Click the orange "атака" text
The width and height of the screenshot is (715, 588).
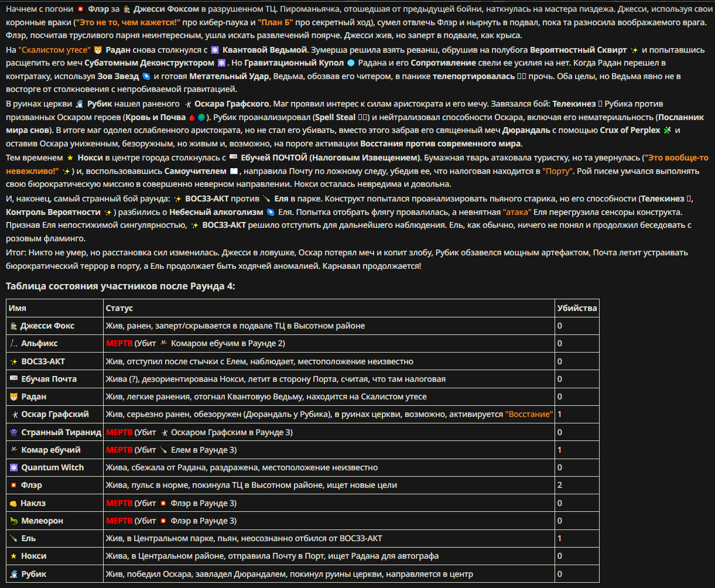(518, 211)
